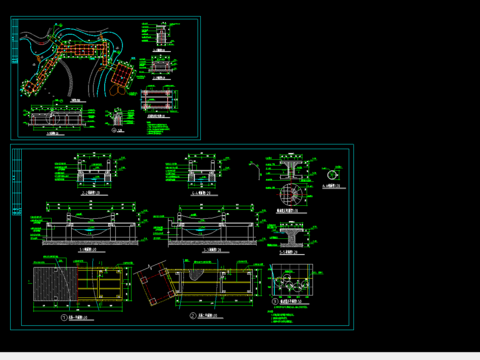Screen dimensions: 480x360
Task: Select the rotated orange square platform in site plan
Action: [x=122, y=75]
